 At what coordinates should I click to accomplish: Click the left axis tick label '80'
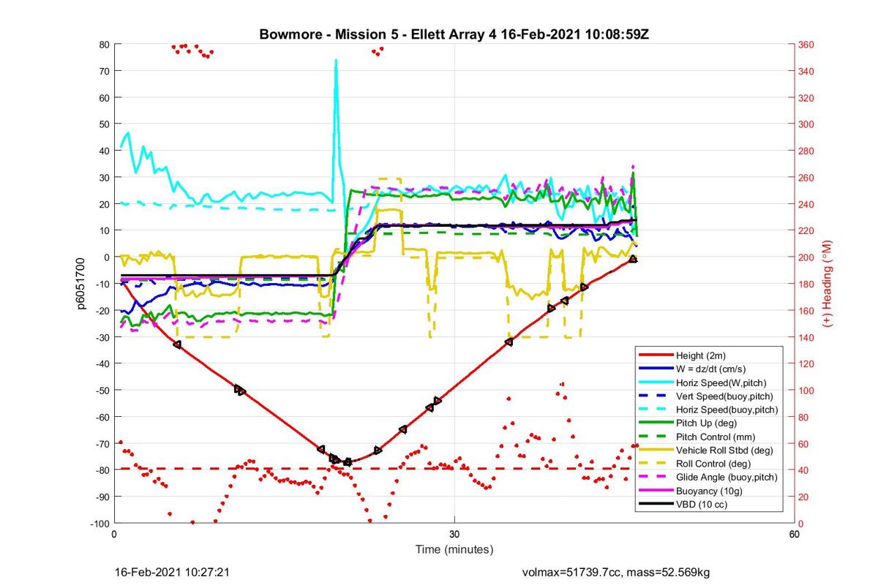coord(104,45)
